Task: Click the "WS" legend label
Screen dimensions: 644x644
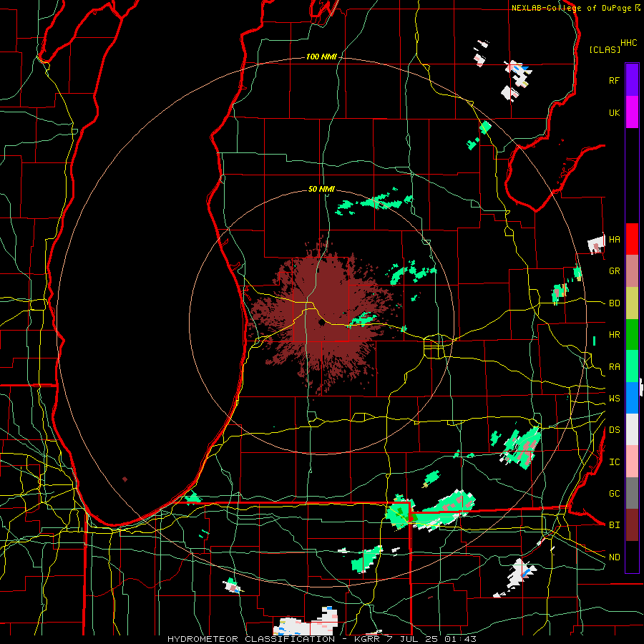Action: (614, 399)
